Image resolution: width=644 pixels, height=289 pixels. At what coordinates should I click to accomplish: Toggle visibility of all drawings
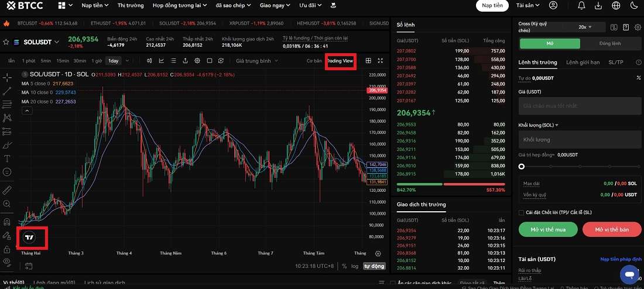pyautogui.click(x=7, y=262)
